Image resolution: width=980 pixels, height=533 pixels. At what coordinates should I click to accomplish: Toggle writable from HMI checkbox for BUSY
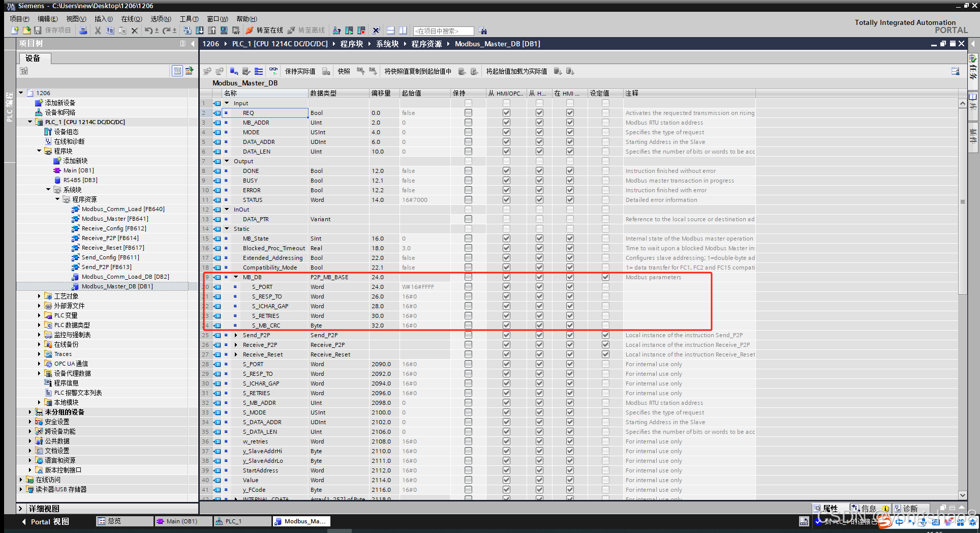pos(539,181)
